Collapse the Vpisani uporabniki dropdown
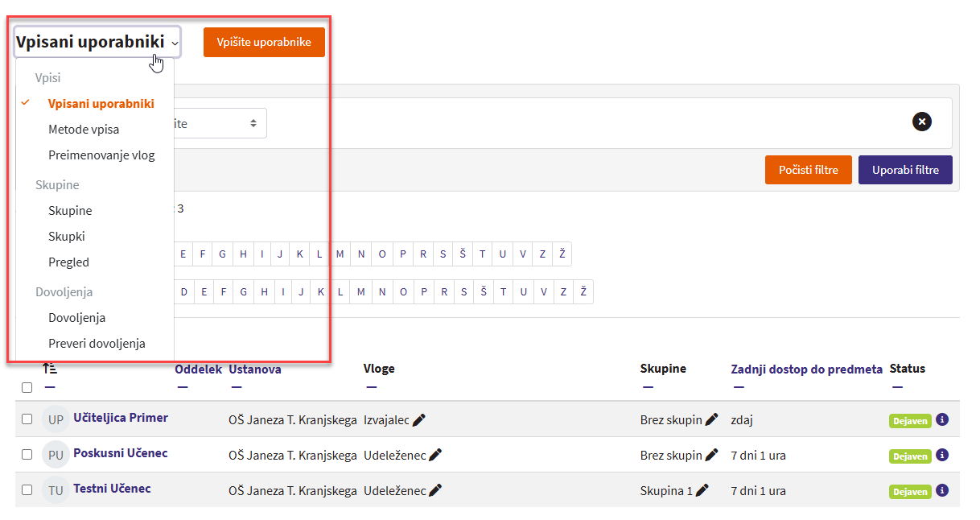This screenshot has height=520, width=980. pos(97,42)
